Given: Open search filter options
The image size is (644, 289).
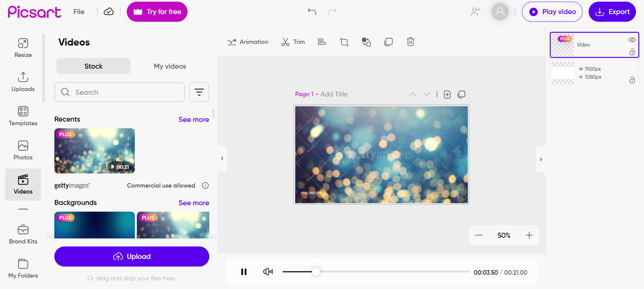Looking at the screenshot, I should click(199, 92).
